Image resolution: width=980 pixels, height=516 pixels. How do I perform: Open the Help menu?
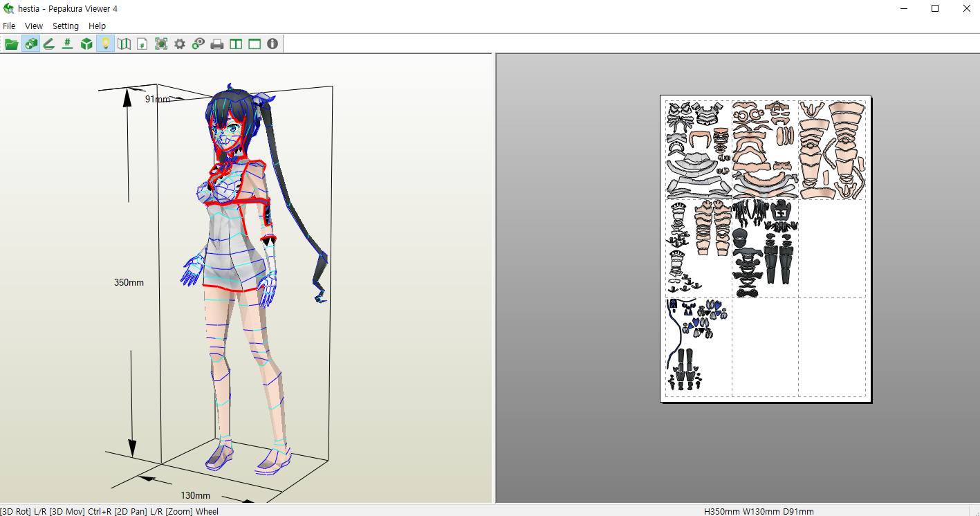[x=98, y=26]
